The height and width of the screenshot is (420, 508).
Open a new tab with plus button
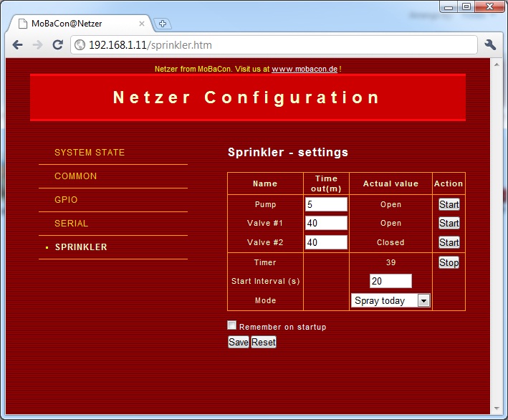163,24
